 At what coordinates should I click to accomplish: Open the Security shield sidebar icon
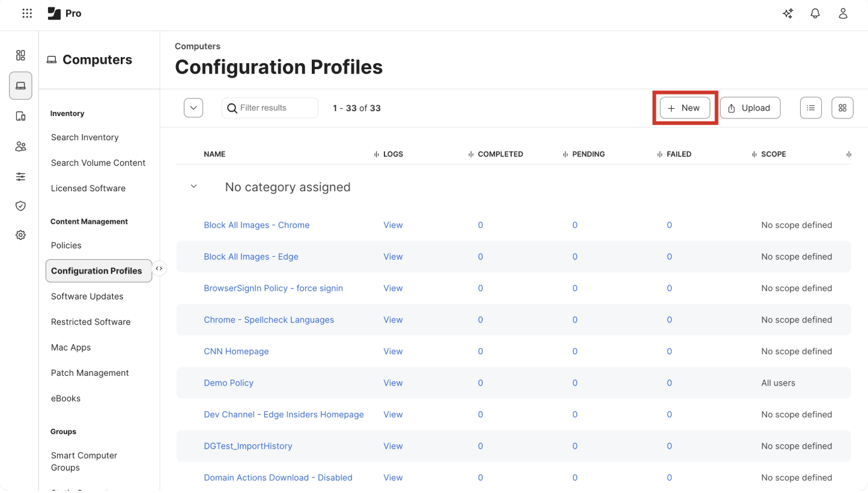(20, 206)
